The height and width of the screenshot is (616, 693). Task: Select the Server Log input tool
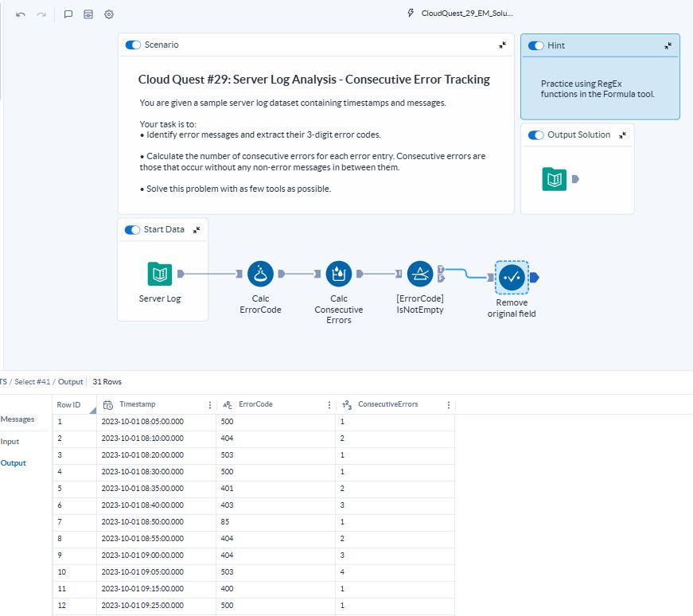(x=160, y=274)
